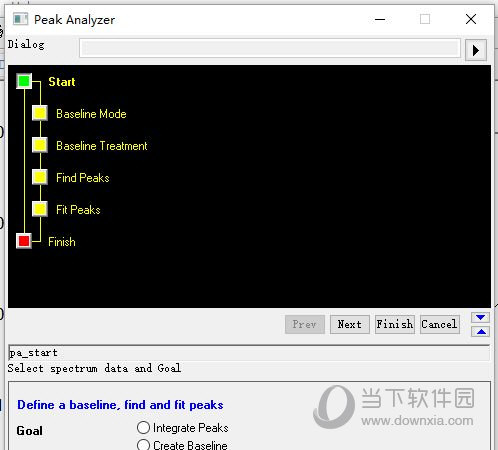Click the pa_start text field
The image size is (498, 450).
point(249,353)
